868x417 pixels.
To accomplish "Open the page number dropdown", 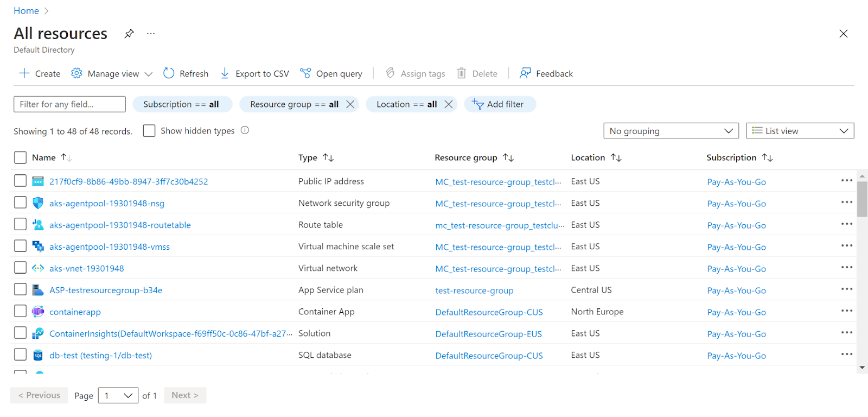I will click(x=118, y=396).
